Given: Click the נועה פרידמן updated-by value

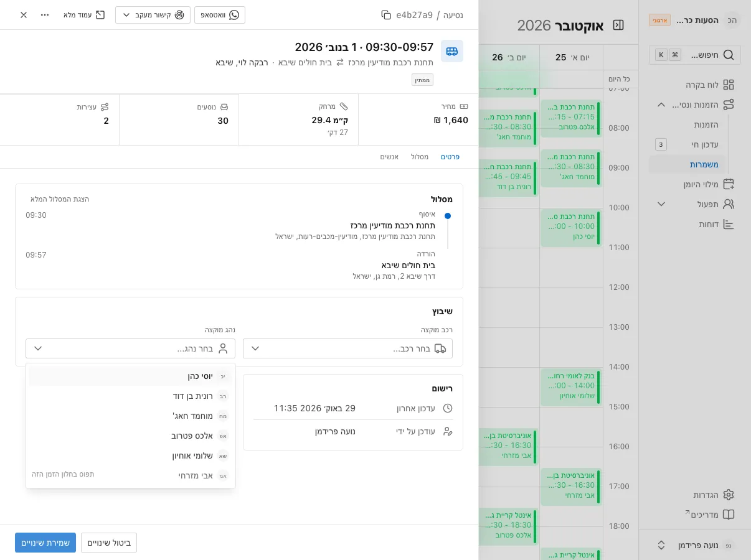Looking at the screenshot, I should (335, 431).
